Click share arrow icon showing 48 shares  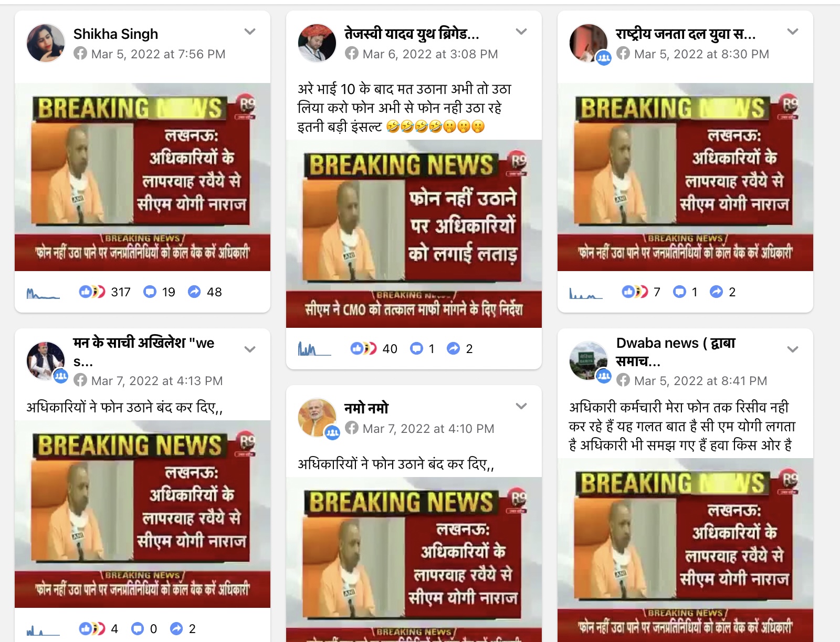(x=194, y=292)
